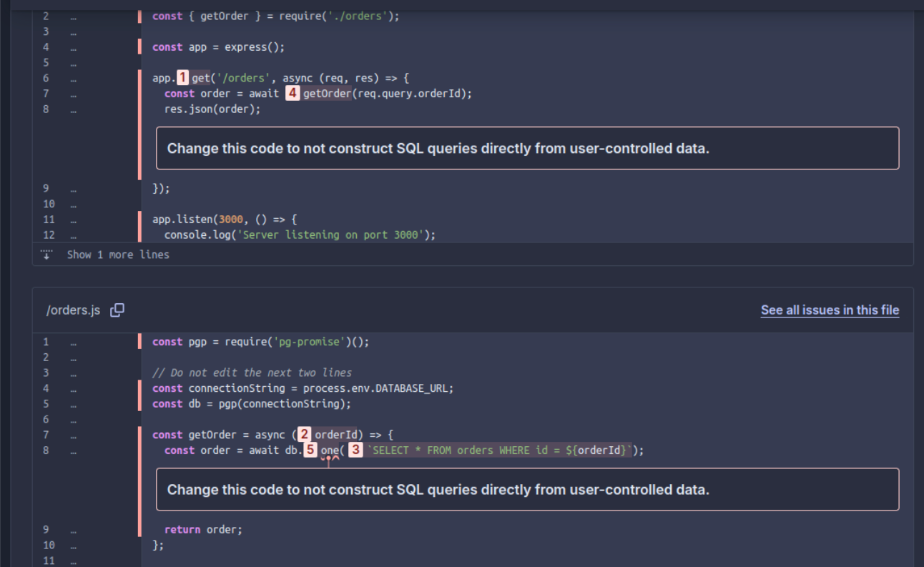This screenshot has height=567, width=924.
Task: Click line number 1 of orders.js
Action: (46, 342)
